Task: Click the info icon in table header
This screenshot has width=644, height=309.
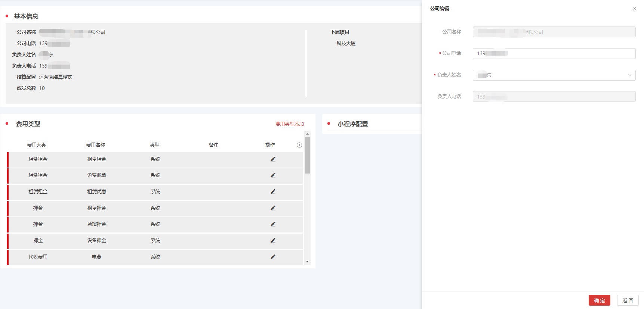Action: point(299,145)
